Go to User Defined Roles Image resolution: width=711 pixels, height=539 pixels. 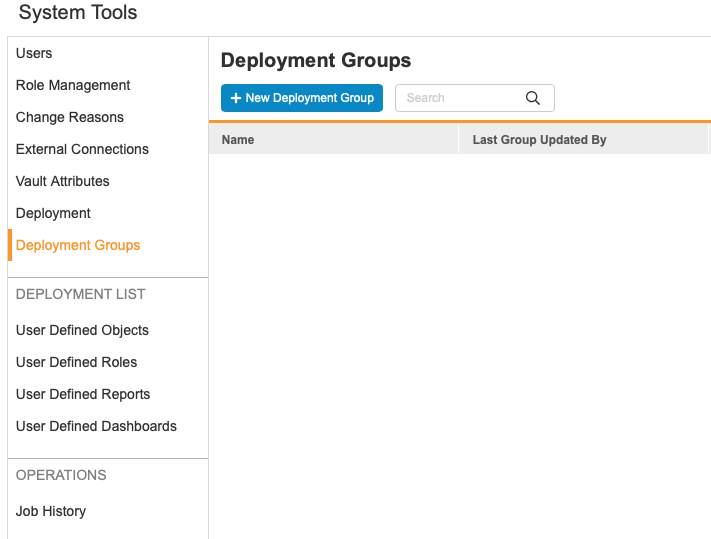(77, 362)
